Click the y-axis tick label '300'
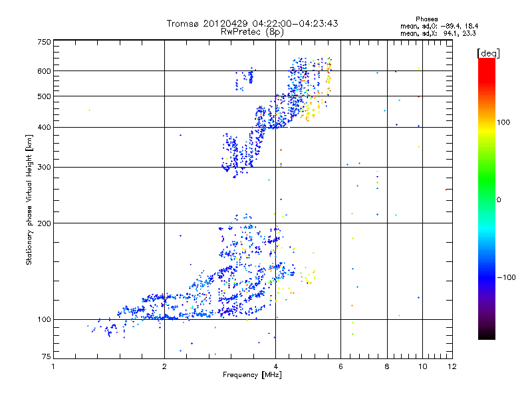The height and width of the screenshot is (399, 532). coord(44,168)
